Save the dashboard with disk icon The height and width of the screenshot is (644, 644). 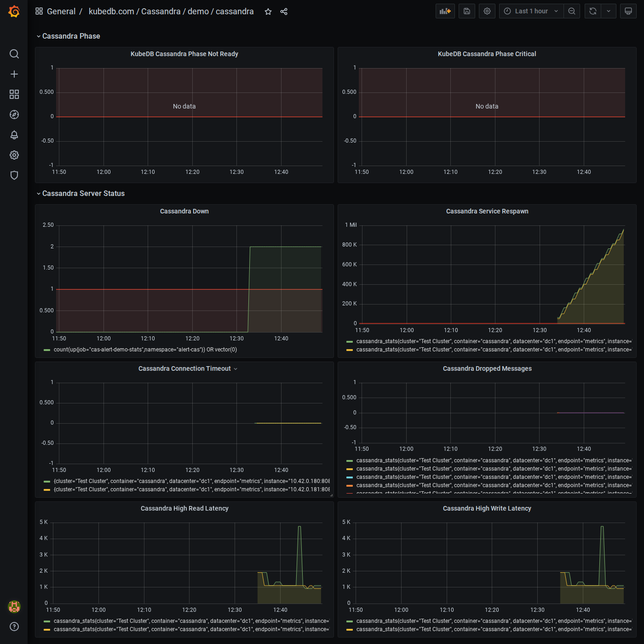(x=467, y=11)
